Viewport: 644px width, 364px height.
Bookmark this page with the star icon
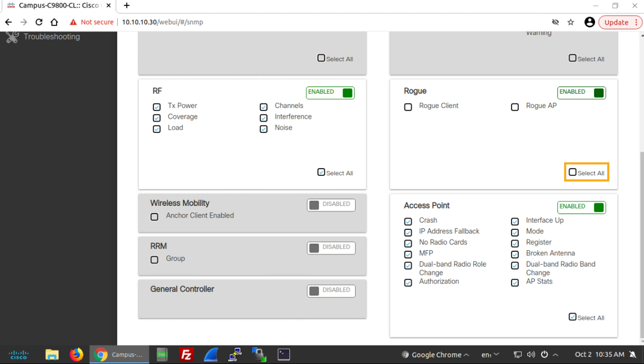click(x=571, y=22)
